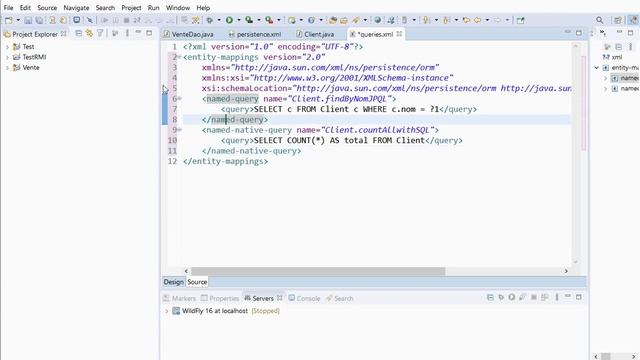Maximize the Project Explorer panel

[149, 33]
